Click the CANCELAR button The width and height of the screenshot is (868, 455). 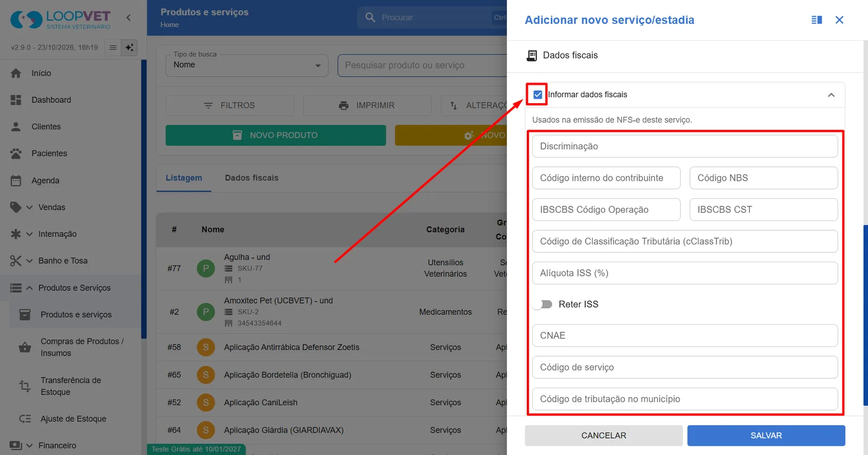click(604, 435)
